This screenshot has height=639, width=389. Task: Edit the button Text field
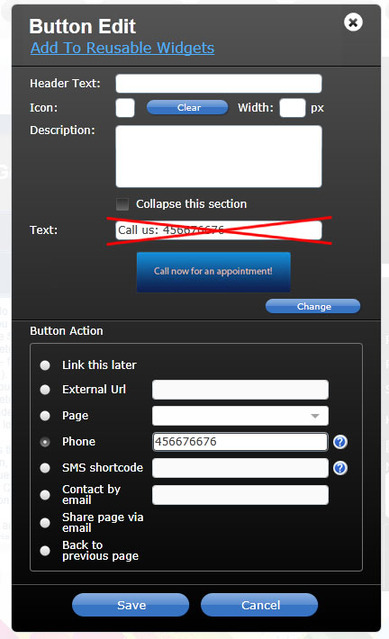pyautogui.click(x=219, y=230)
